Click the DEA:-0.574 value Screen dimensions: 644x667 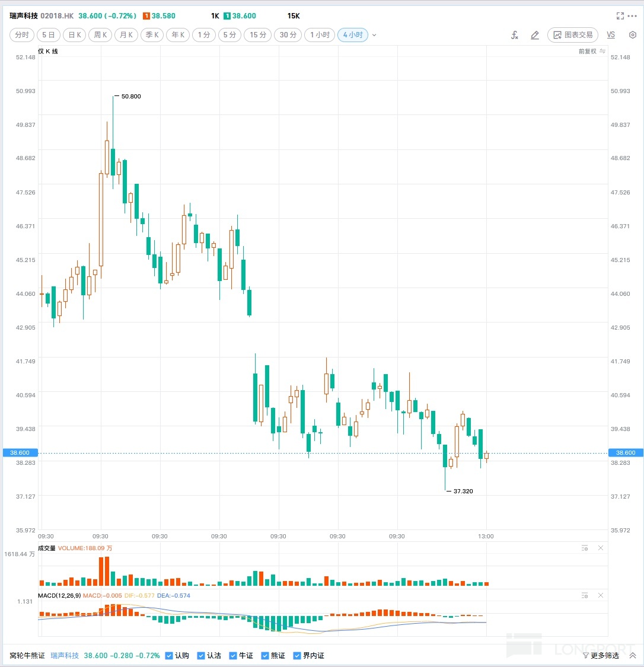(x=174, y=595)
